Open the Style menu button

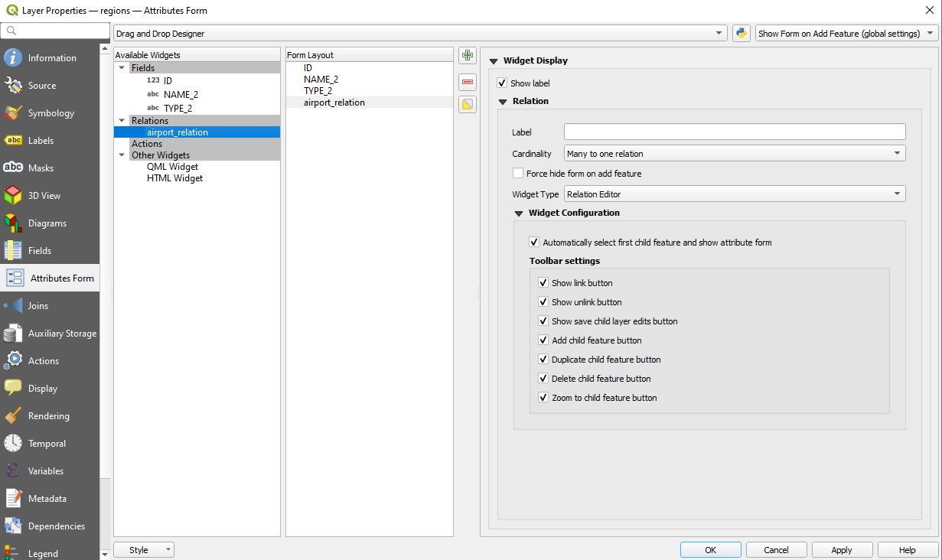pos(143,549)
